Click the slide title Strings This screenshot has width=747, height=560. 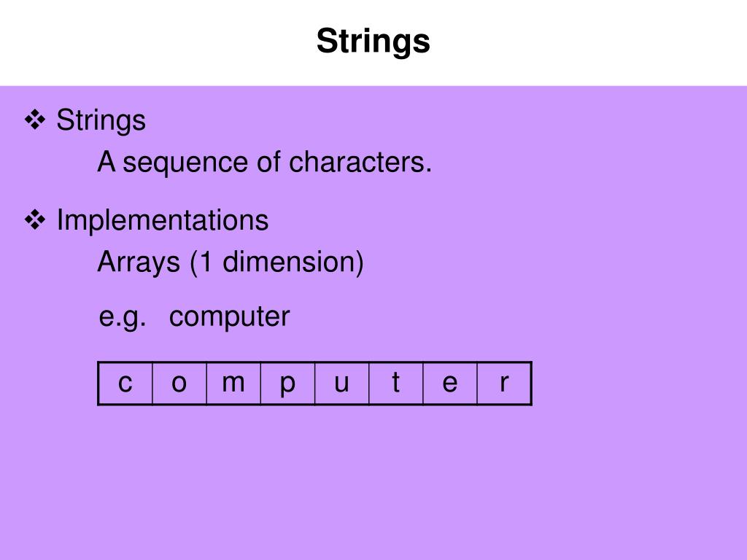[373, 42]
